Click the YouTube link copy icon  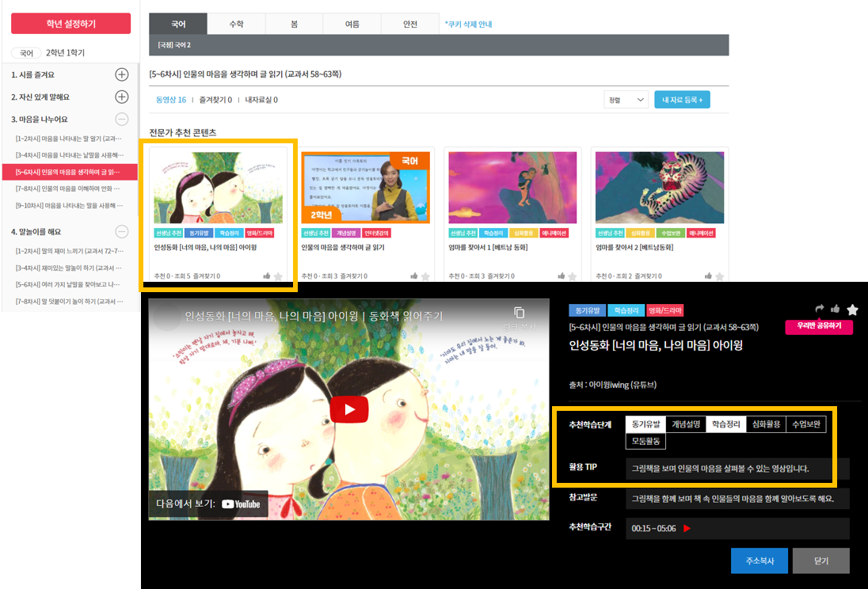(519, 313)
